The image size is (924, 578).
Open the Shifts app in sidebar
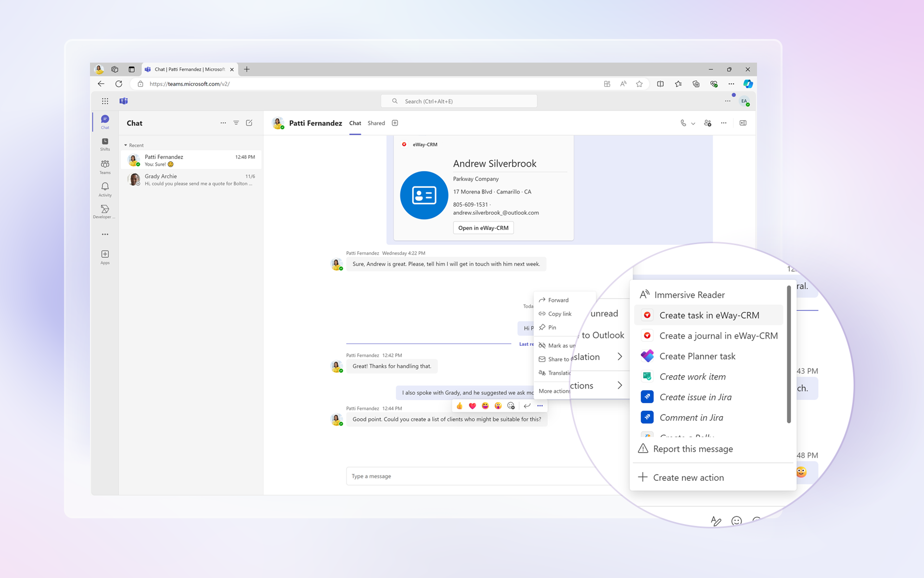105,144
